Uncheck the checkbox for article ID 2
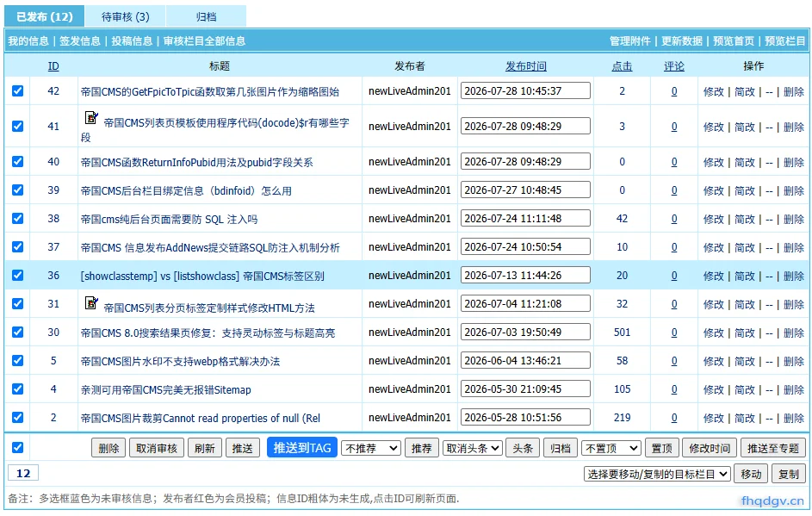 [17, 418]
